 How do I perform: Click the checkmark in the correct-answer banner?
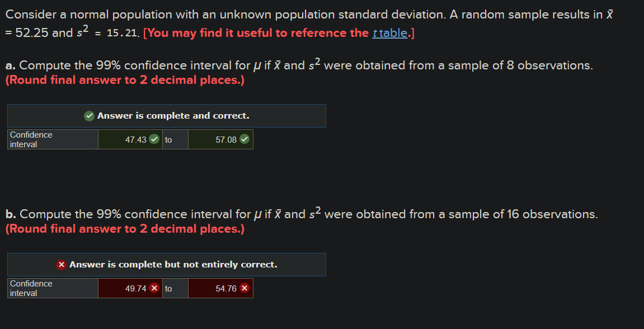tap(89, 116)
